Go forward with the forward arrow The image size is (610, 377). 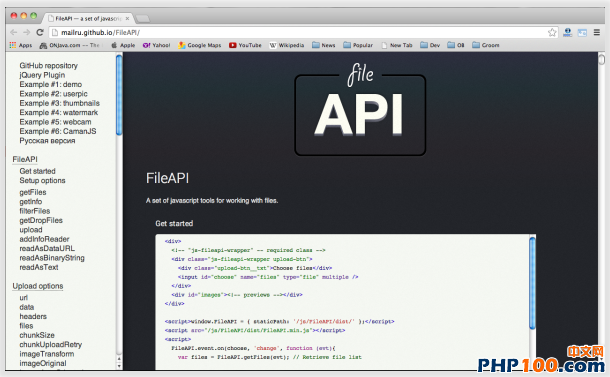(26, 33)
